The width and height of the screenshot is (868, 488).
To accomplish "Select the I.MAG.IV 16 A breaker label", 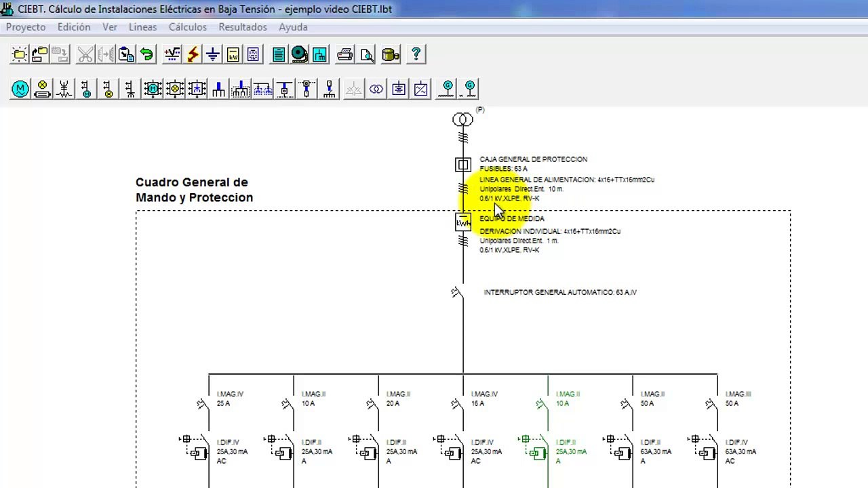I will tap(484, 399).
